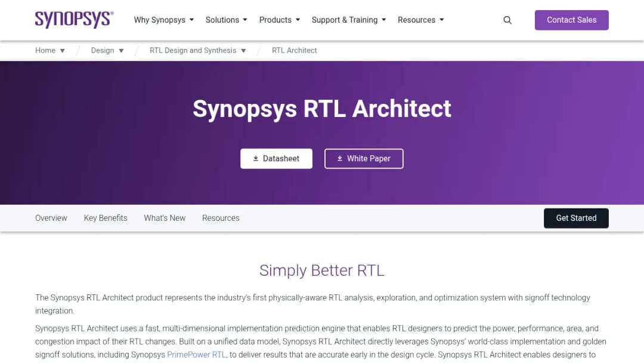Switch to the What's New tab
644x363 pixels.
pyautogui.click(x=165, y=219)
